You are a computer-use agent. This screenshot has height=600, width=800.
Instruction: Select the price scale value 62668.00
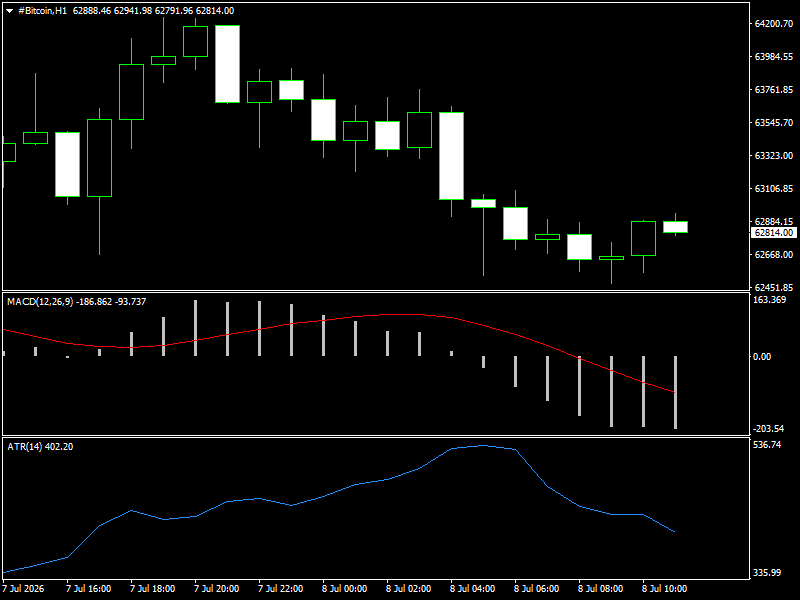click(773, 255)
